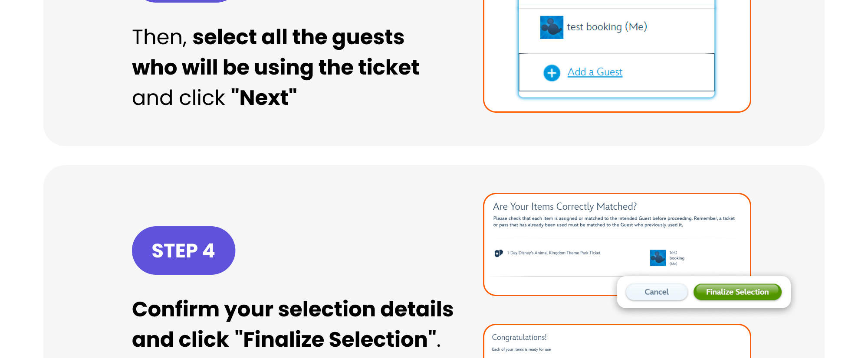Click the Mickey avatar beside large "test booking (Me)"
This screenshot has width=868, height=358.
(x=552, y=27)
